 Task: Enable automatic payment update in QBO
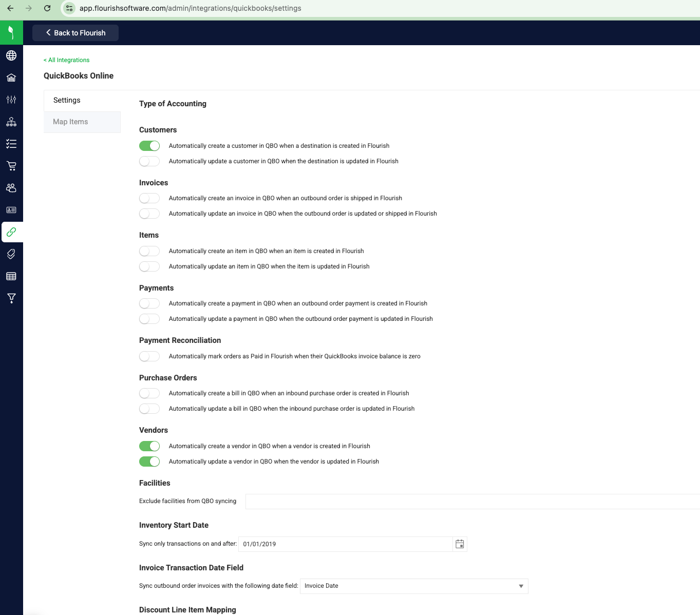(149, 319)
